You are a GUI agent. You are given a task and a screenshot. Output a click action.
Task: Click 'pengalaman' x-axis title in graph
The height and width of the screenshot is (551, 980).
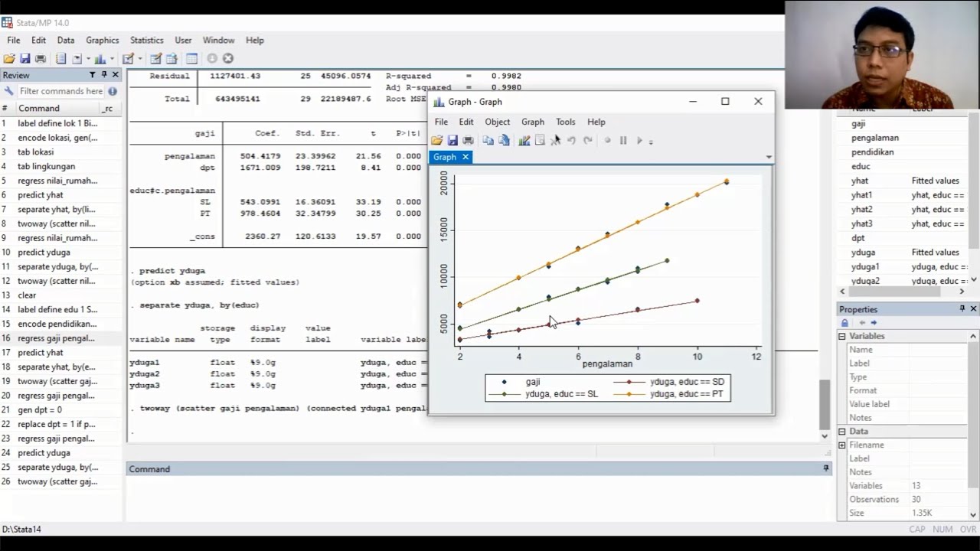click(607, 364)
